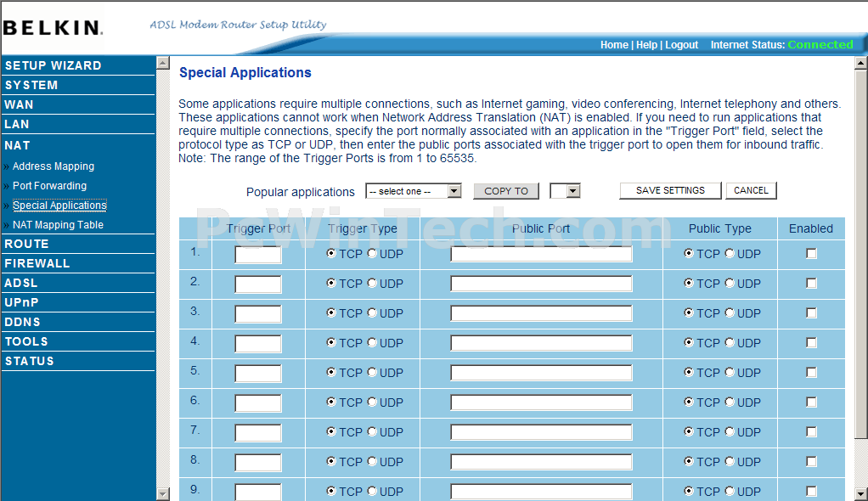868x501 pixels.
Task: Open the Special Applications submenu link
Action: pyautogui.click(x=59, y=205)
